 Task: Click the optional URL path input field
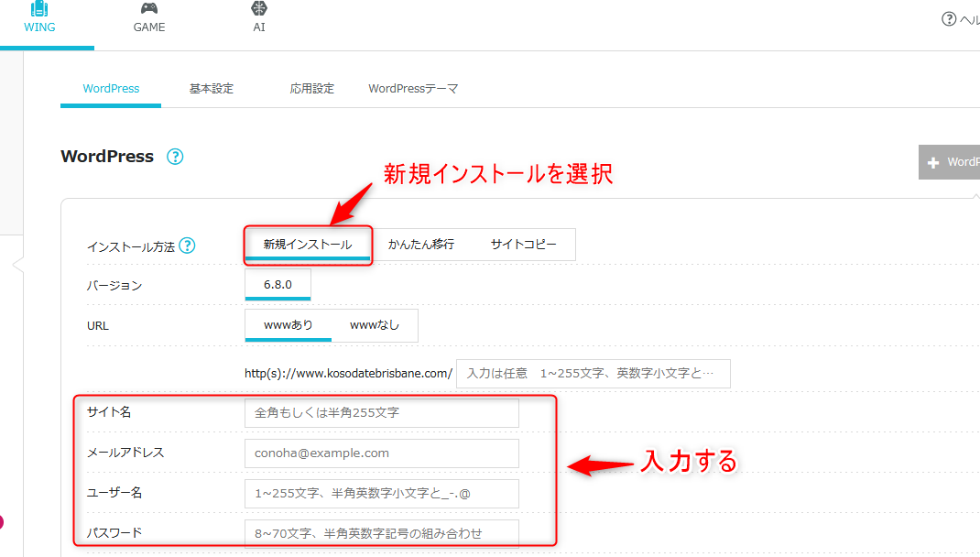tap(593, 374)
